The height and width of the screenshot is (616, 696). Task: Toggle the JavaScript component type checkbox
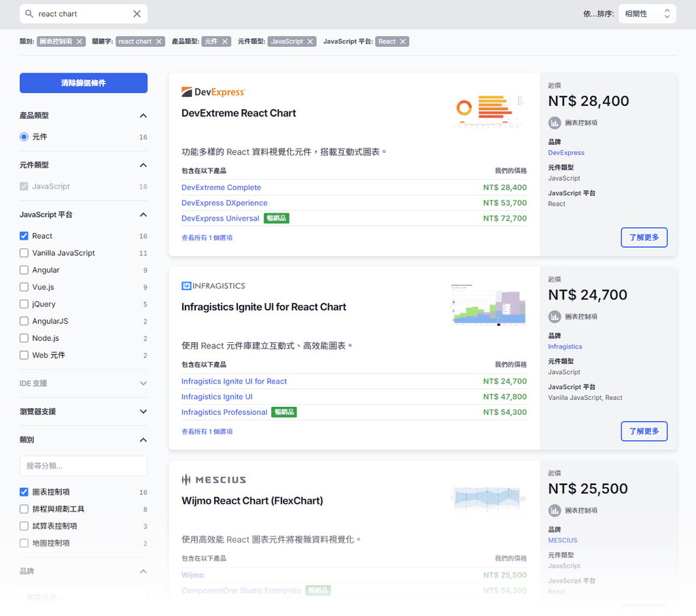pos(24,187)
